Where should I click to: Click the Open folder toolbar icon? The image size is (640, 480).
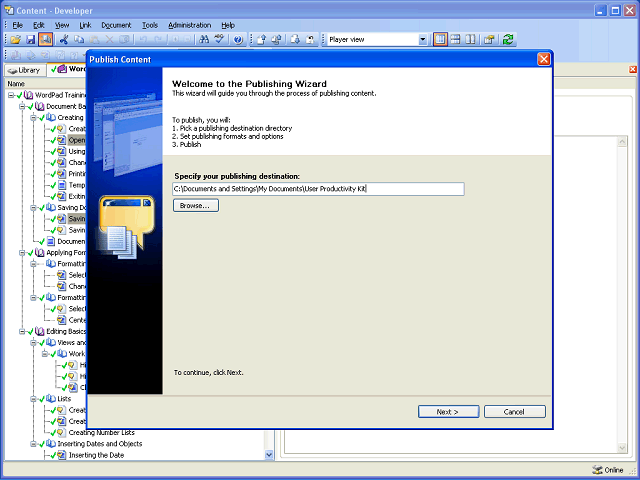click(x=16, y=40)
